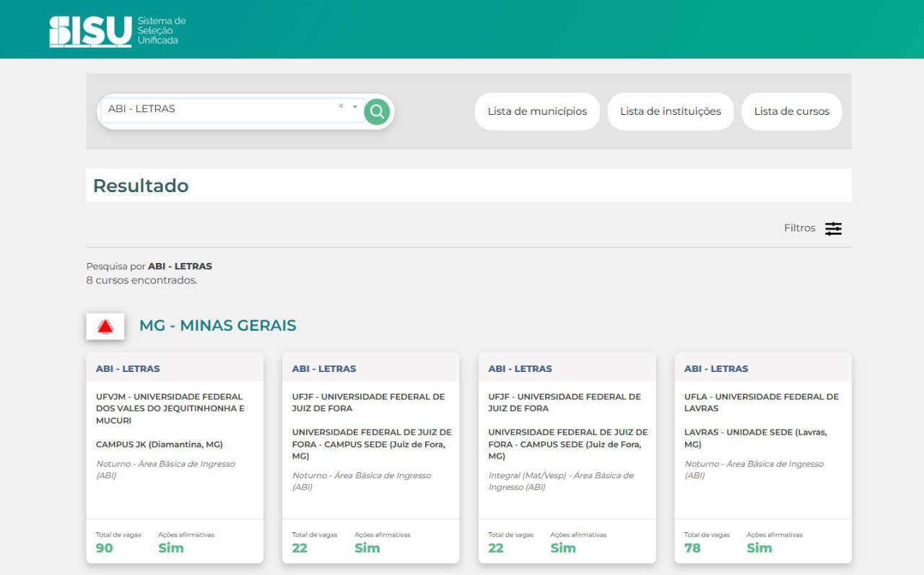
Task: Open the Filtros sliders icon
Action: point(834,228)
